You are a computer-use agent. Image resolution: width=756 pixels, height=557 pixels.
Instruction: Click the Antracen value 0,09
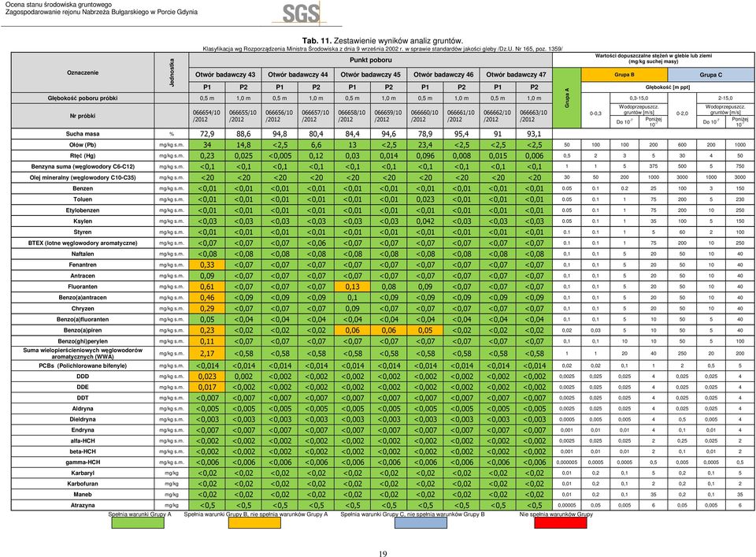pos(207,276)
